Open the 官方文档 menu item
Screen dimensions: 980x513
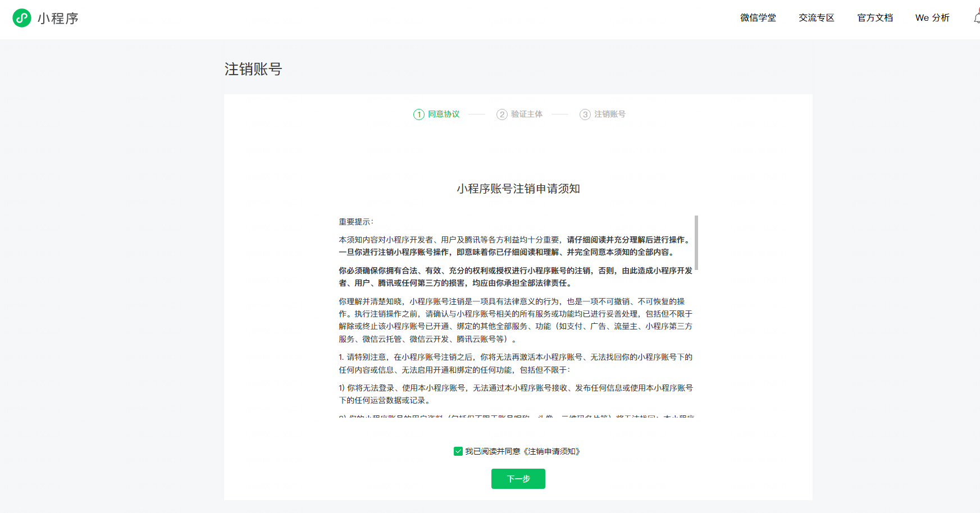coord(875,18)
